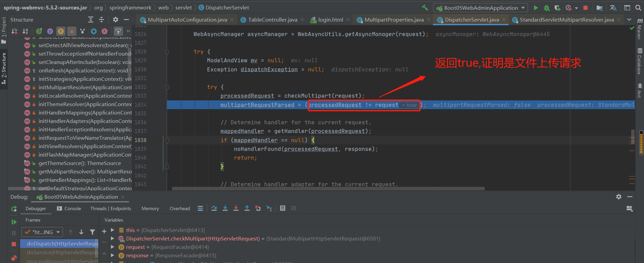The height and width of the screenshot is (263, 644).
Task: Add new watch with plus icon
Action: click(x=104, y=231)
